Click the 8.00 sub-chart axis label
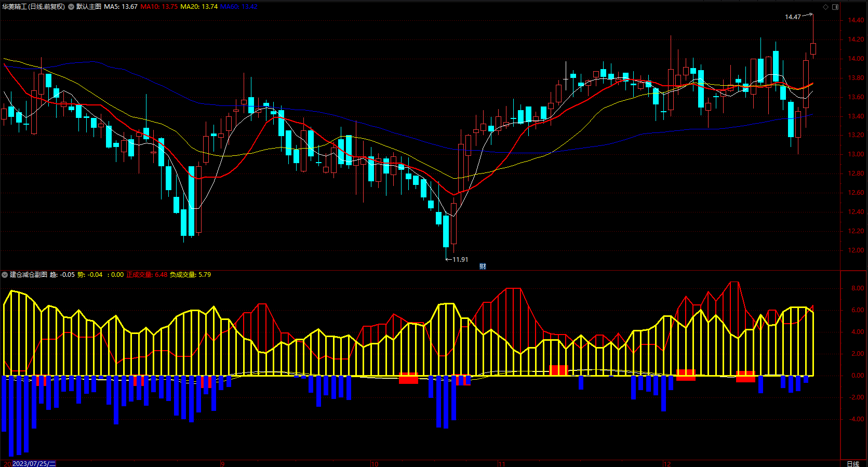The width and height of the screenshot is (868, 467). (858, 288)
